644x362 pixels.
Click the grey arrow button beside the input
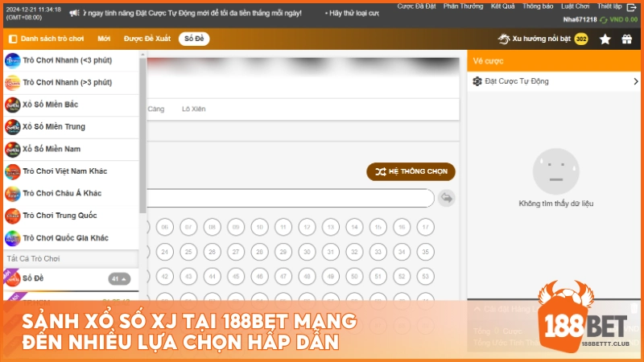(x=447, y=198)
